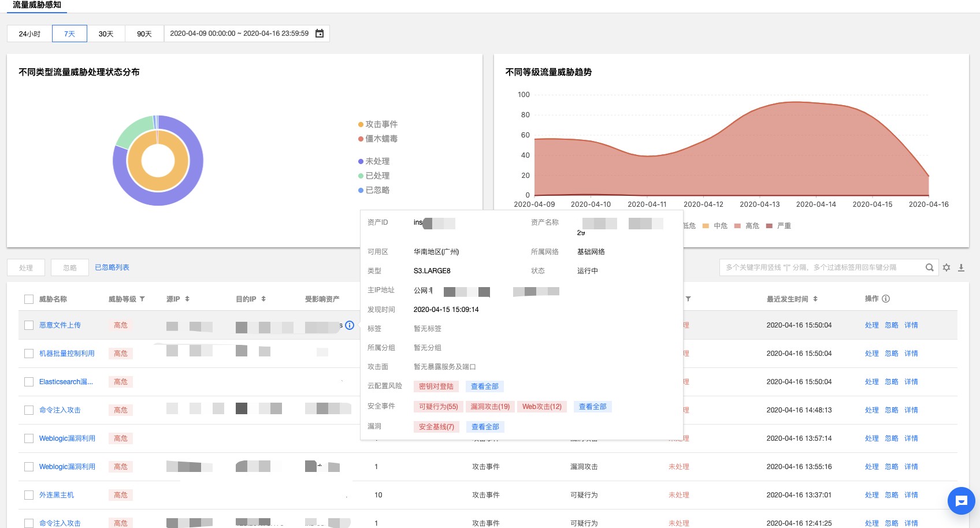Toggle the select-all checkbox in table header
Image resolution: width=980 pixels, height=528 pixels.
coord(29,299)
